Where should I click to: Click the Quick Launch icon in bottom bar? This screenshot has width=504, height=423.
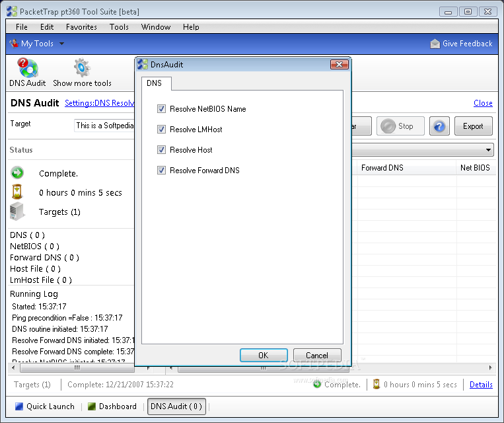(19, 406)
